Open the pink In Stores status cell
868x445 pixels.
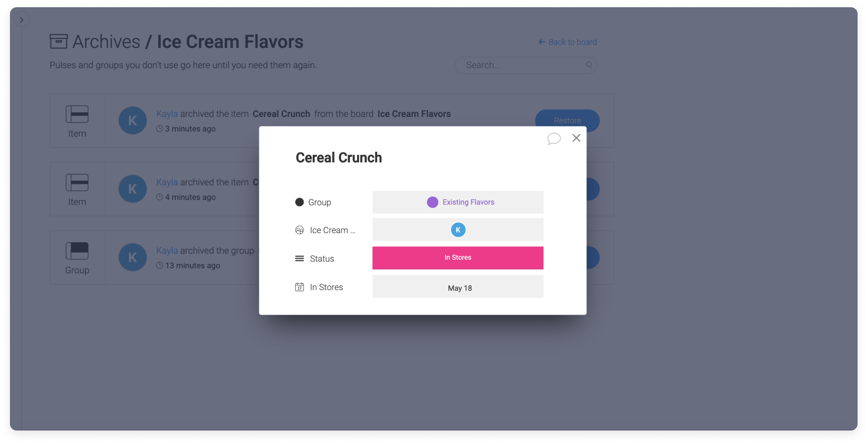(x=458, y=258)
